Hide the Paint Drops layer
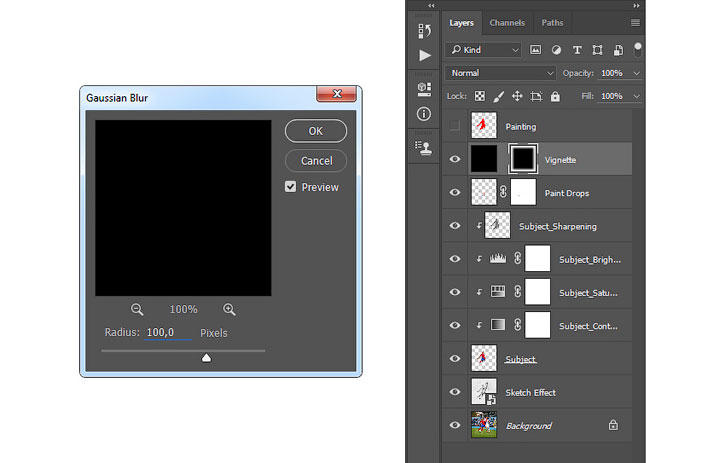The width and height of the screenshot is (725, 463). pos(455,192)
